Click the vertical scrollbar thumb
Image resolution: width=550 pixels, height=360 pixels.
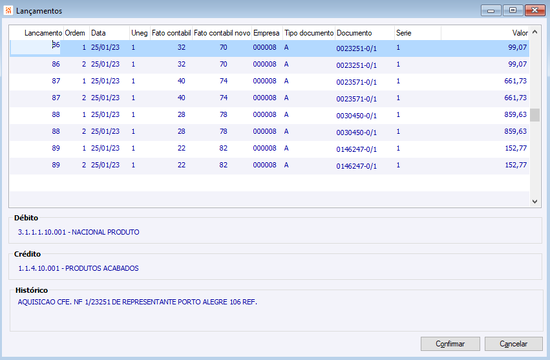click(535, 115)
